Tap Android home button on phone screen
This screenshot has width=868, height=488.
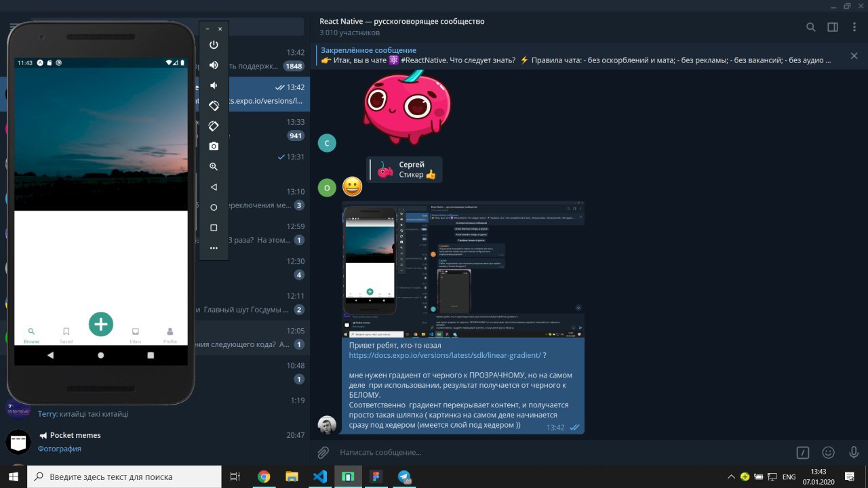[x=101, y=355]
